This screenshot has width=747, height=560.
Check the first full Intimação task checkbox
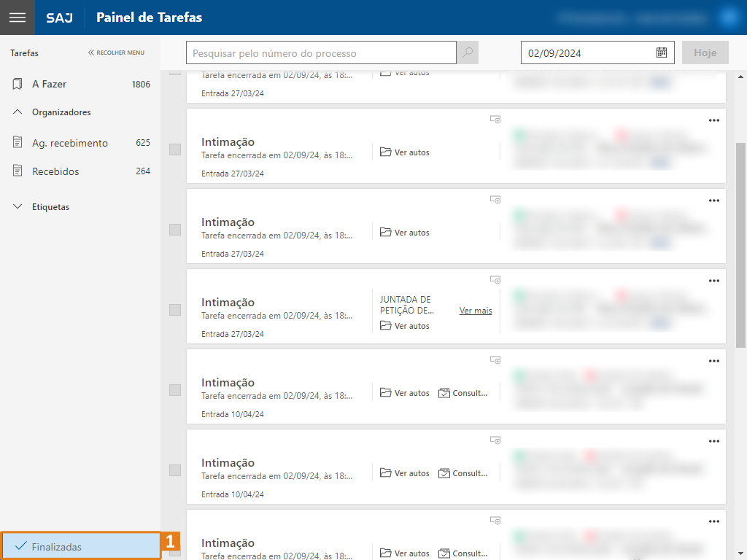click(x=175, y=149)
